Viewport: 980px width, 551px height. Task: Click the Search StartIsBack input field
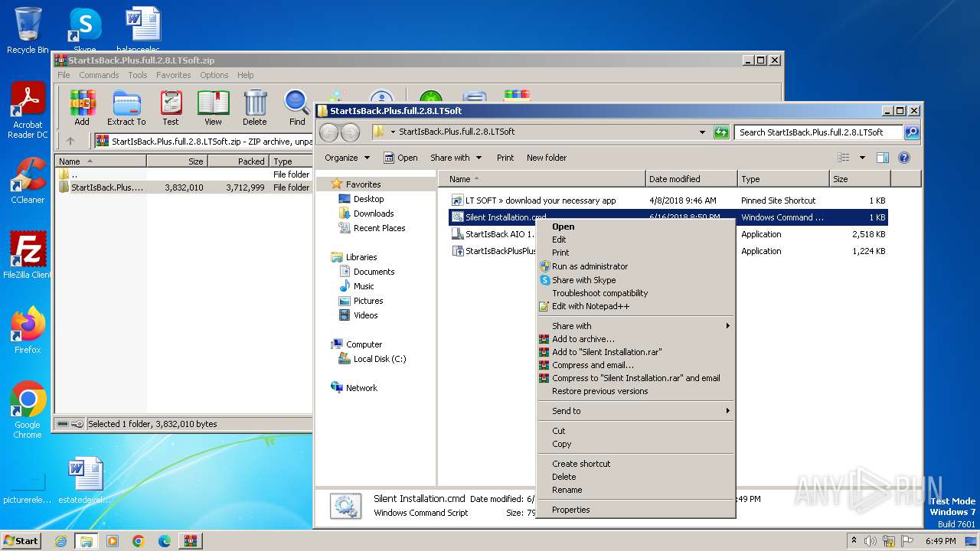coord(818,132)
